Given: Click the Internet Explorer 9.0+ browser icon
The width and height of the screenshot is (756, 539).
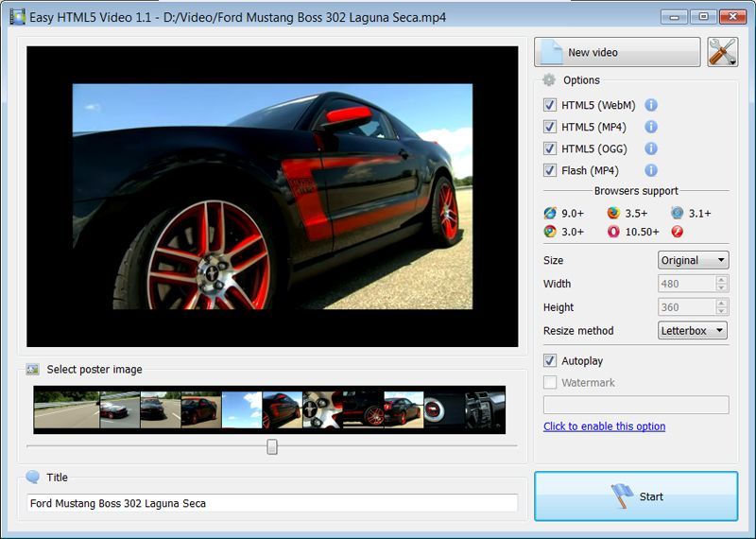Looking at the screenshot, I should click(550, 213).
